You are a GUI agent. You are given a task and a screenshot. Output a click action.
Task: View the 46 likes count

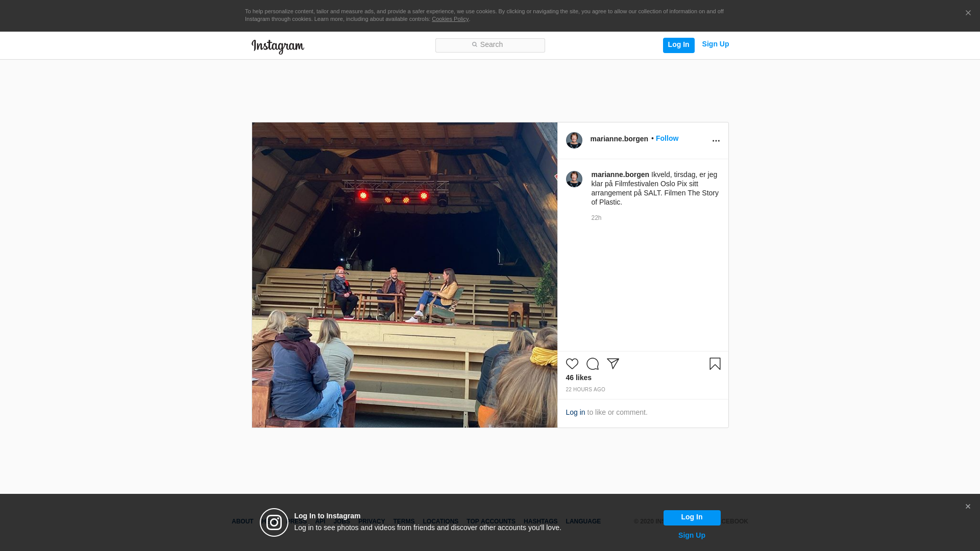pyautogui.click(x=578, y=378)
